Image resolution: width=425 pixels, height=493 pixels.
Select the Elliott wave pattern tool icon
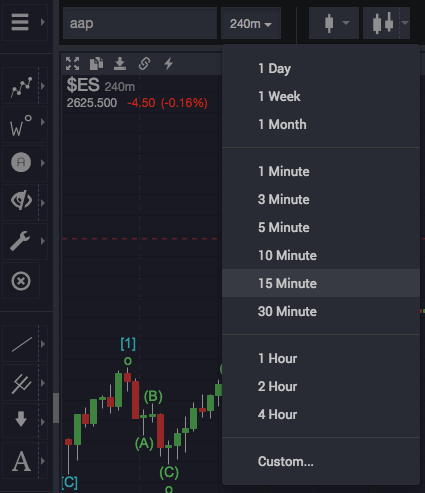coord(21,87)
